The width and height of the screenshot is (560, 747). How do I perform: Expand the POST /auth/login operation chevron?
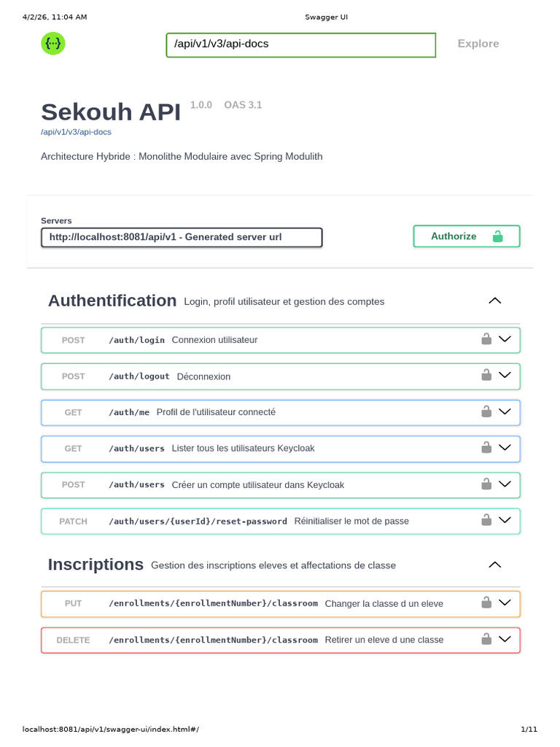pyautogui.click(x=505, y=338)
